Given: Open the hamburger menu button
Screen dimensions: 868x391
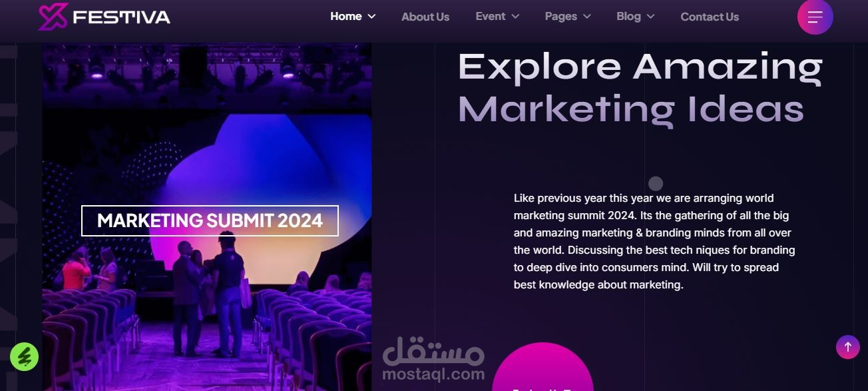Looking at the screenshot, I should 815,17.
